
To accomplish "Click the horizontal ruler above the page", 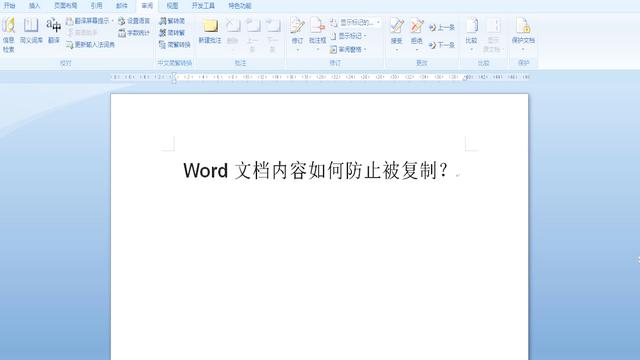I will tap(320, 77).
